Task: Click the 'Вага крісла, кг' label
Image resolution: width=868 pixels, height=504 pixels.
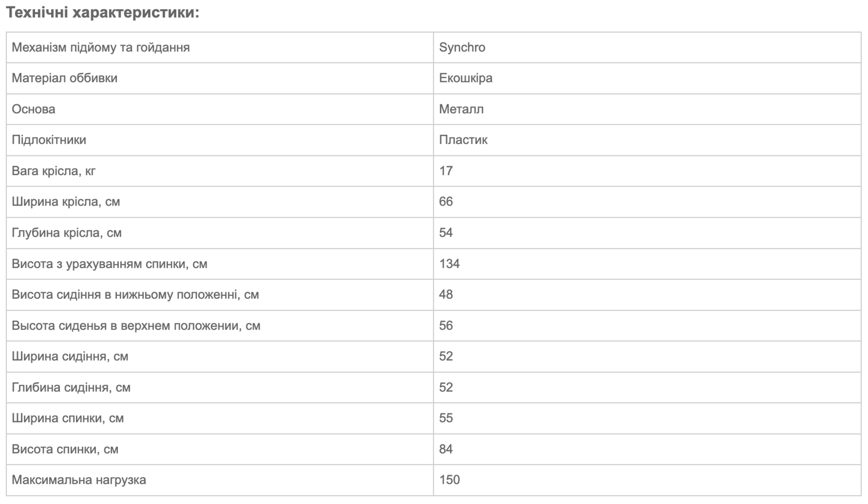Action: (54, 171)
